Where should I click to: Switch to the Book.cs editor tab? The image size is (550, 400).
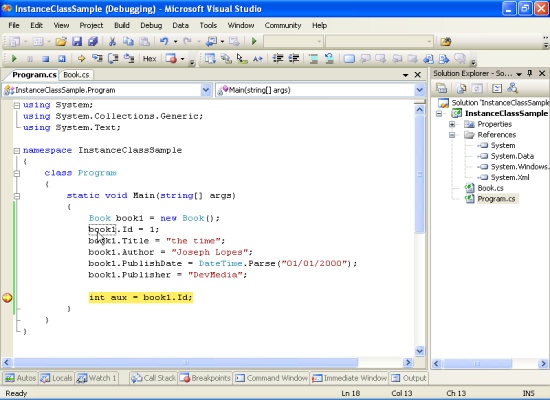point(76,75)
